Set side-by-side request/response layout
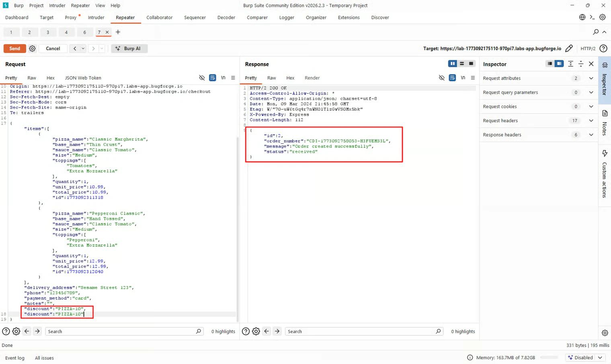Image resolution: width=611 pixels, height=364 pixels. [x=453, y=64]
